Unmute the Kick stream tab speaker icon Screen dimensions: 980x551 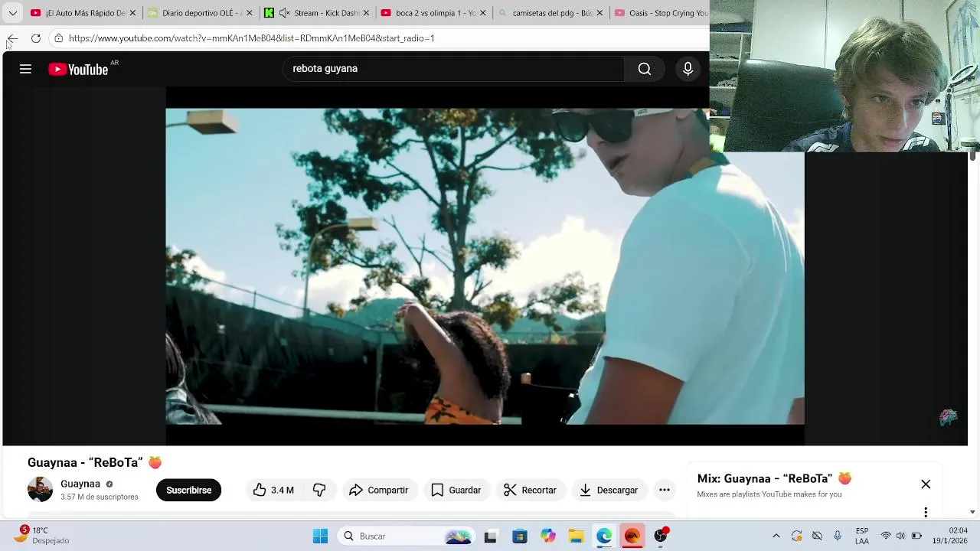[284, 13]
